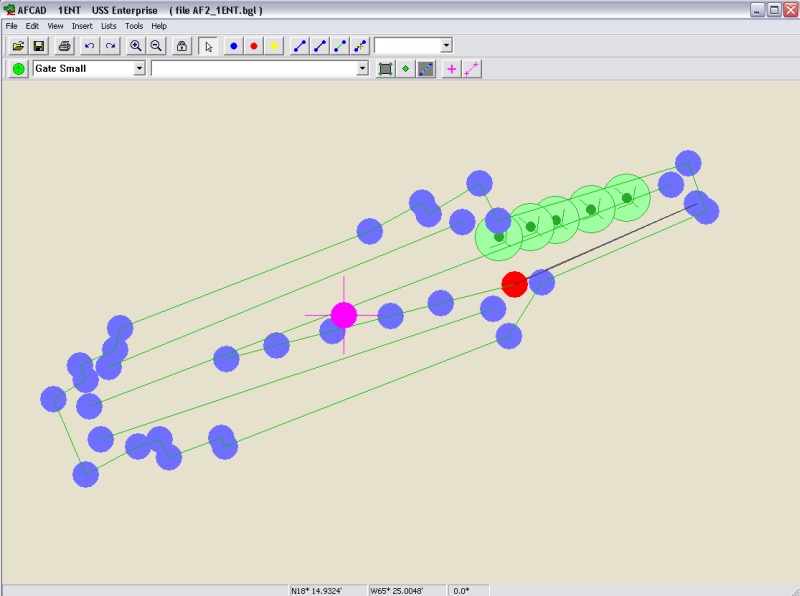
Task: Toggle the pointer select tool
Action: point(208,46)
